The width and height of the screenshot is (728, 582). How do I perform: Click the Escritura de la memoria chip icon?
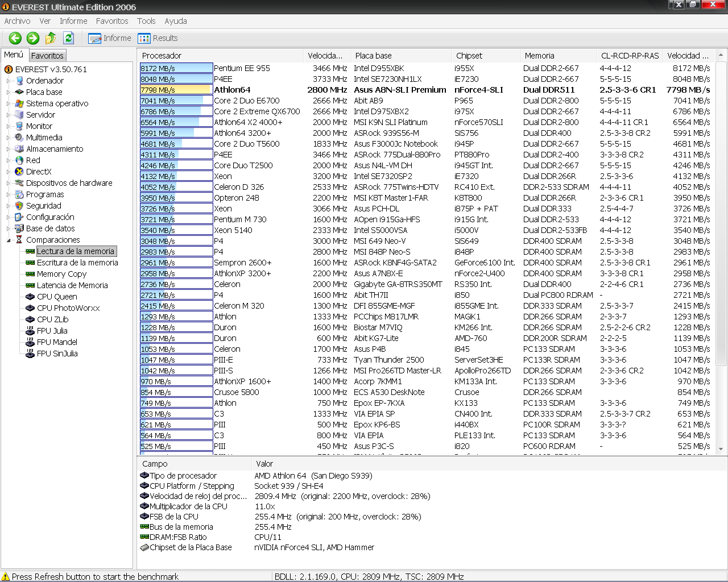(30, 263)
